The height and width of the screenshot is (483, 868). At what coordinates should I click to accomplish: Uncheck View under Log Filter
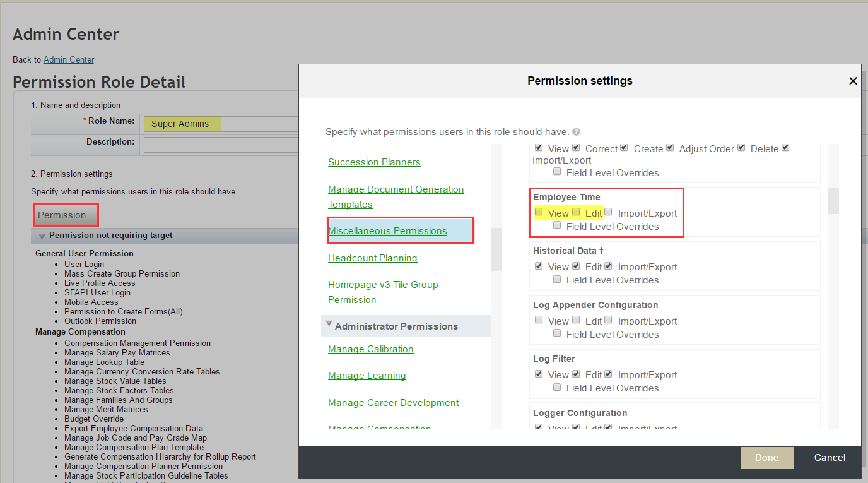[539, 374]
